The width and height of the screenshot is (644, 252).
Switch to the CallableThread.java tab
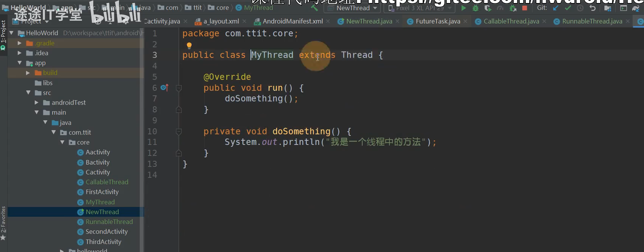511,21
